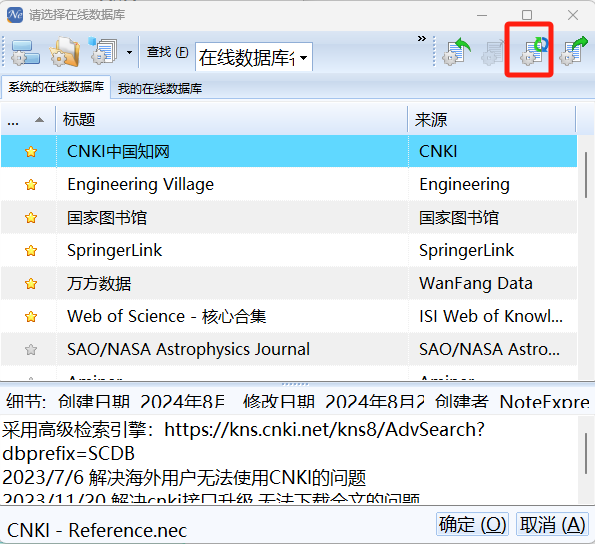Select the Engineering Village title row
Screen dimensions: 595x544
tap(140, 185)
